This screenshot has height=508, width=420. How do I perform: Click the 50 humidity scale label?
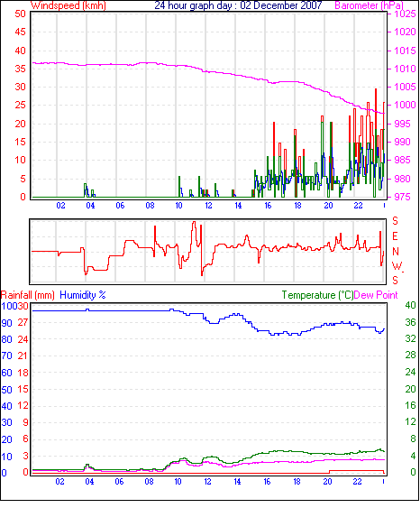[7, 390]
